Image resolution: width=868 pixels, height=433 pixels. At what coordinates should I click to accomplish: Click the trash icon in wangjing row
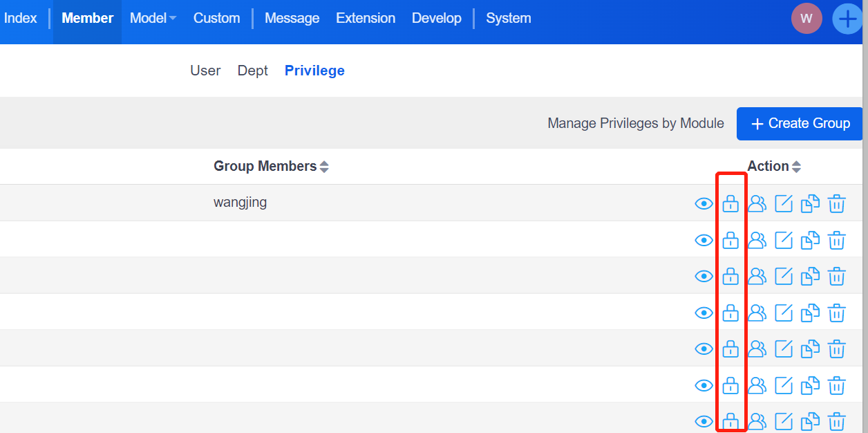tap(837, 203)
